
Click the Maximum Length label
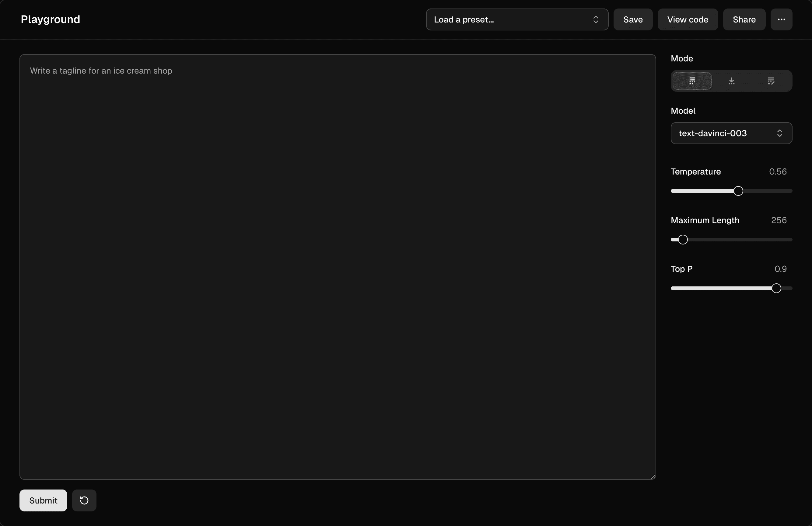[705, 220]
